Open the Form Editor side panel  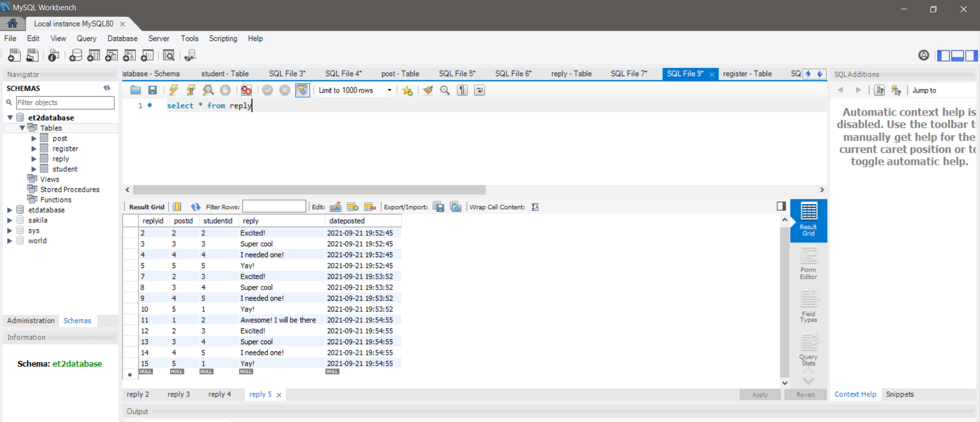coord(808,263)
